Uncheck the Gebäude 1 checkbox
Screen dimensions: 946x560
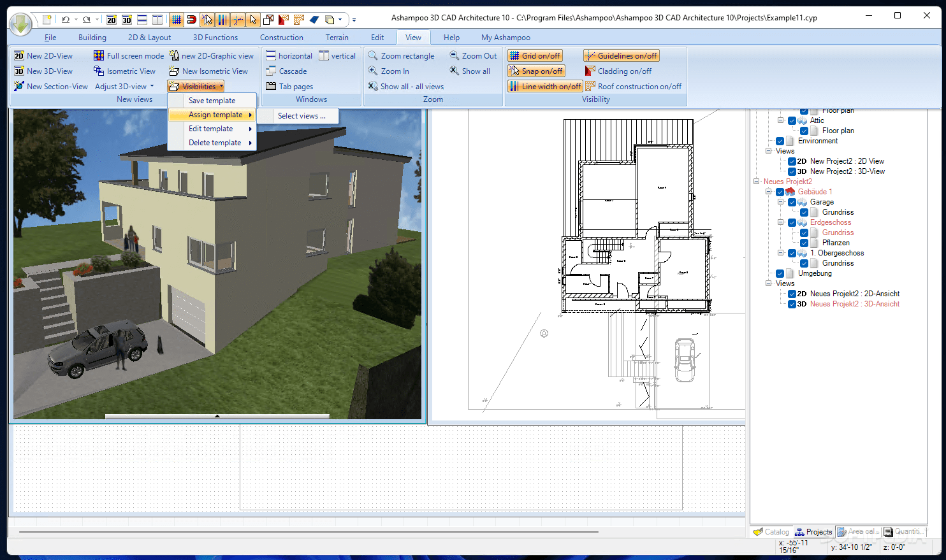point(780,192)
